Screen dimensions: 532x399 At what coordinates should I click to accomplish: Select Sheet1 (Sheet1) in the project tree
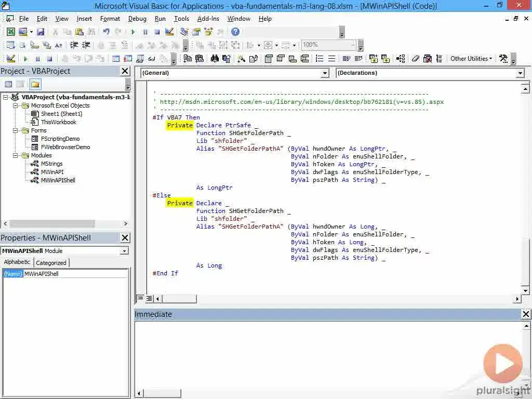[61, 114]
